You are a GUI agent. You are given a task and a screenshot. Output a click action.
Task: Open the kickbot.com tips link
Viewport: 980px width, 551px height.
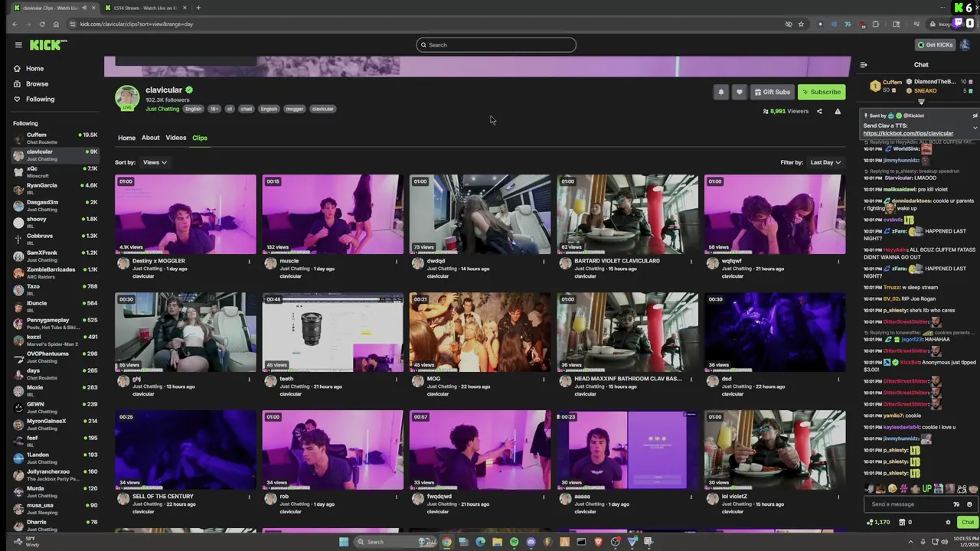(x=908, y=134)
